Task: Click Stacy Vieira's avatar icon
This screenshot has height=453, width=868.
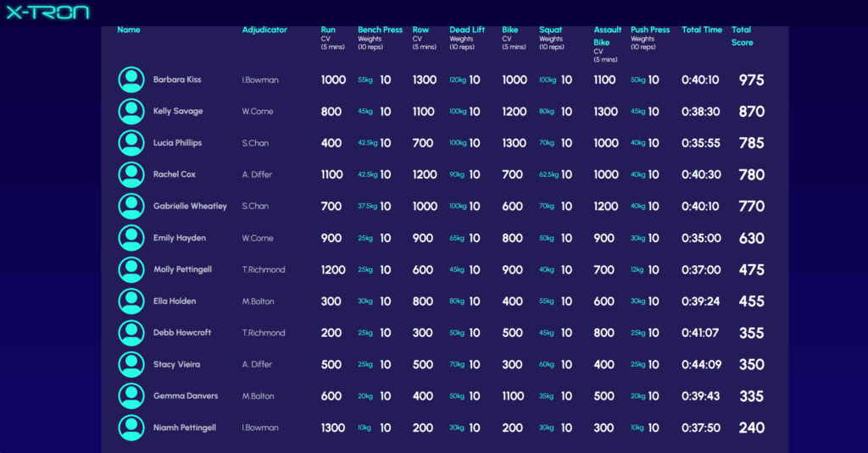Action: pos(131,364)
